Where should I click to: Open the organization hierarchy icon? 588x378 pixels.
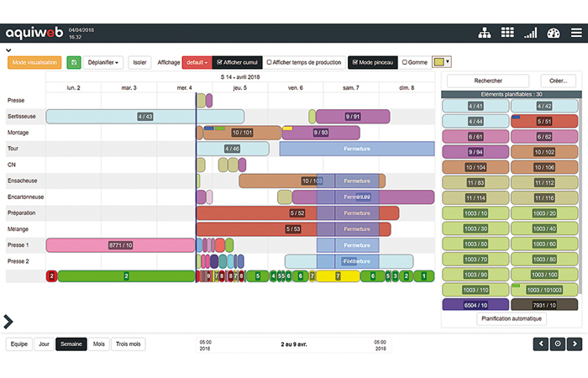point(484,33)
